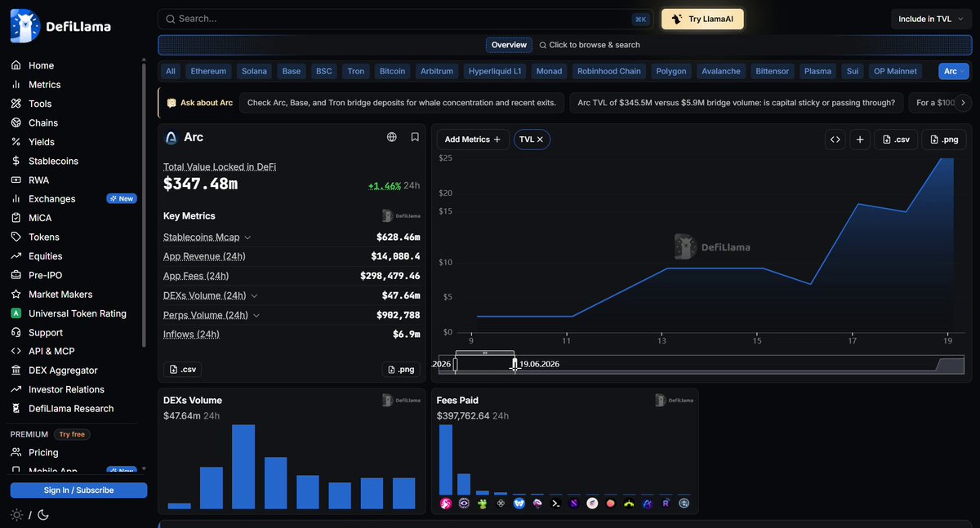The image size is (980, 528).
Task: Click the embed code icon above the chart
Action: tap(835, 140)
